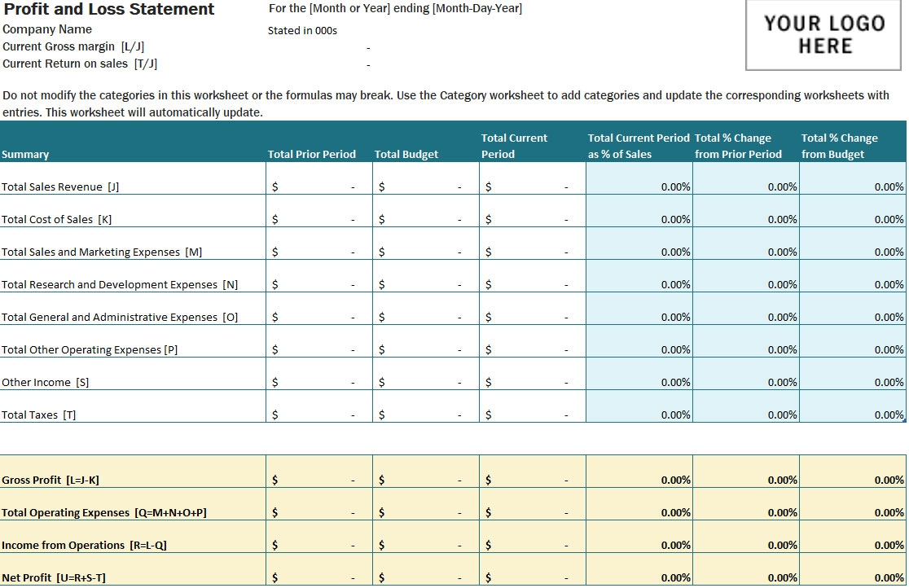Screen dimensions: 909x588
Task: Select the Total Current Period header
Action: tap(514, 146)
